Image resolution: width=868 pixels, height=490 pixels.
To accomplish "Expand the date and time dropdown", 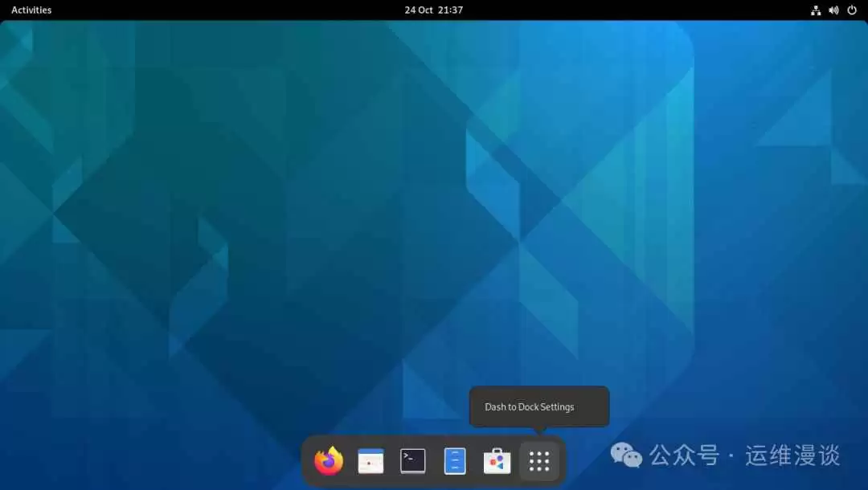I will point(434,10).
